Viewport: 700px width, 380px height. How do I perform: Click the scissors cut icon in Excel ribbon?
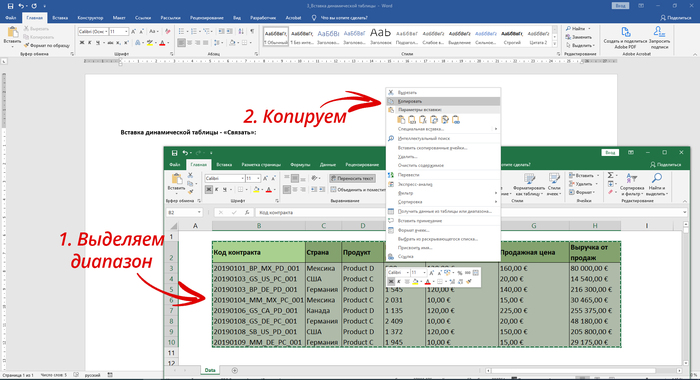click(x=191, y=175)
